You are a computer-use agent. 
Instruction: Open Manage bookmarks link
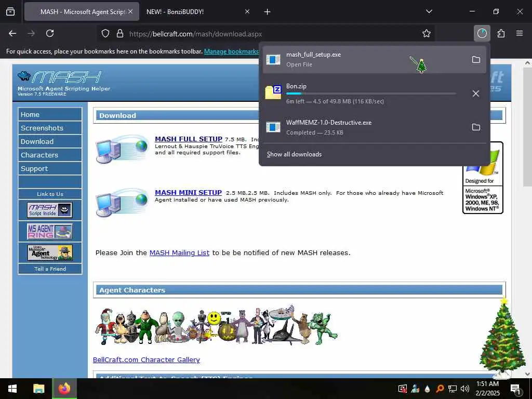pyautogui.click(x=231, y=51)
